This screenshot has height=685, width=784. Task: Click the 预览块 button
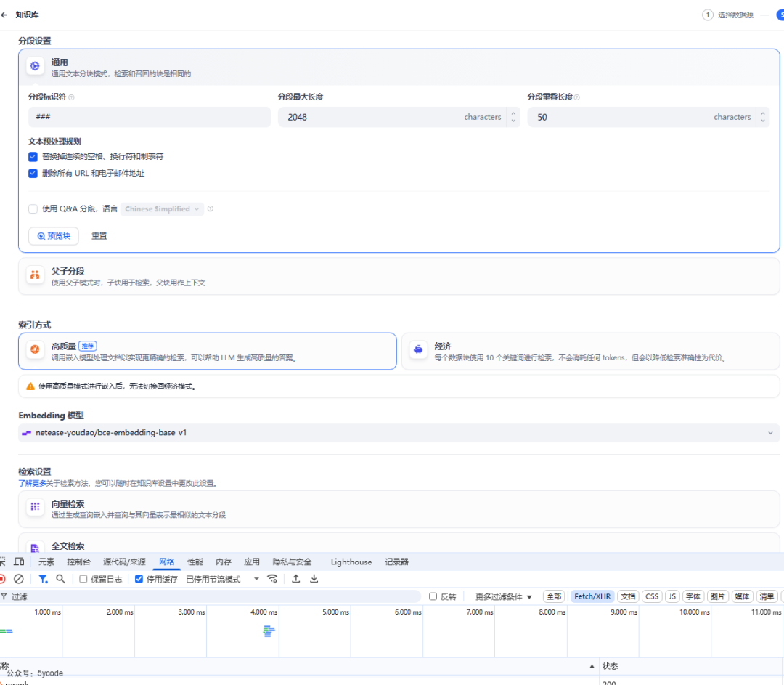point(54,236)
